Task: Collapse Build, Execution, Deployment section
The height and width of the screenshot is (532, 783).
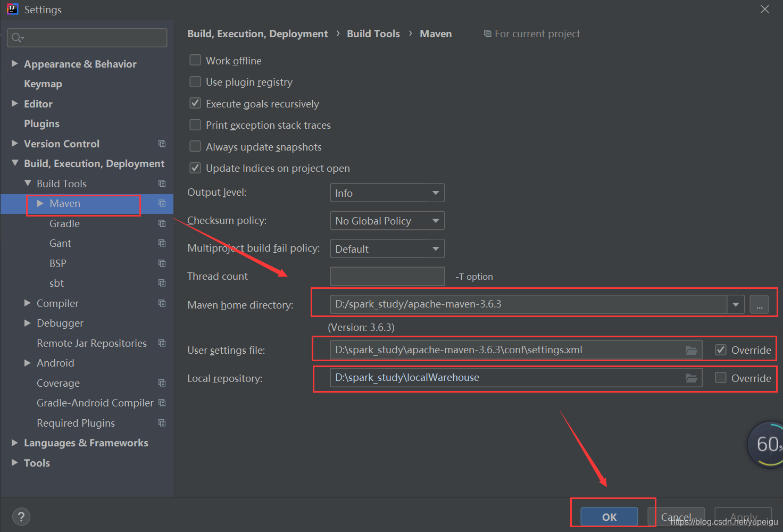Action: 15,163
